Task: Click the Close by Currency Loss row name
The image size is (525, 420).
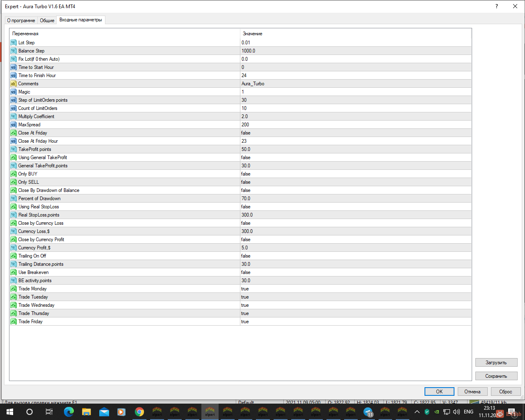Action: tap(41, 223)
